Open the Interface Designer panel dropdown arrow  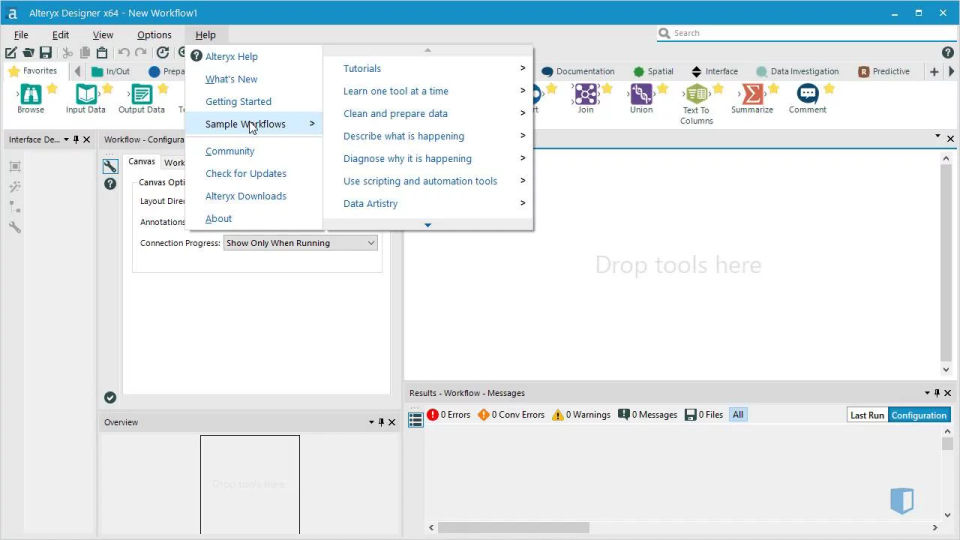(x=66, y=140)
